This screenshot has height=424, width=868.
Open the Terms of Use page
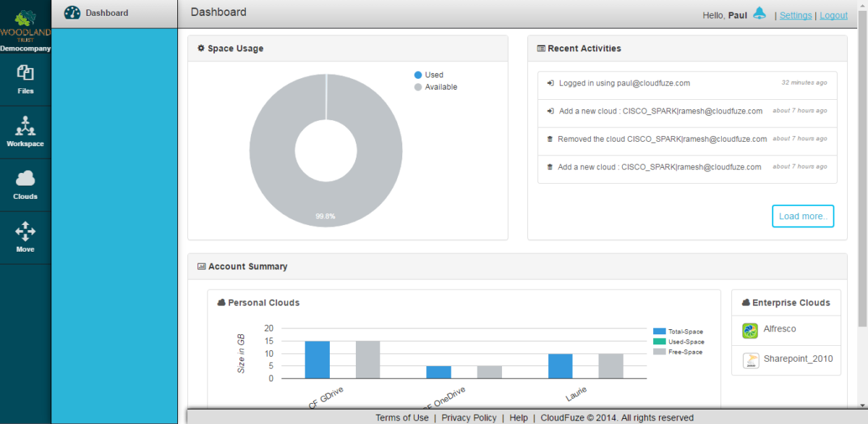402,417
